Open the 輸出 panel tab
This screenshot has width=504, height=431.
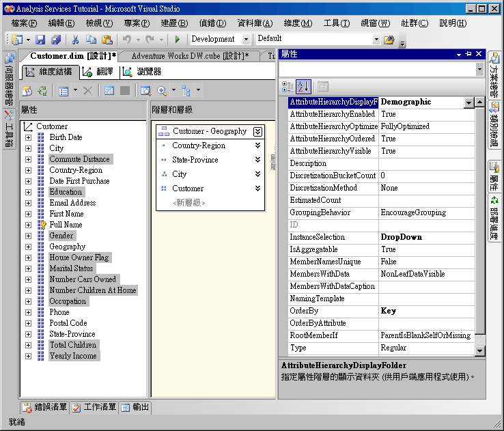[x=135, y=407]
